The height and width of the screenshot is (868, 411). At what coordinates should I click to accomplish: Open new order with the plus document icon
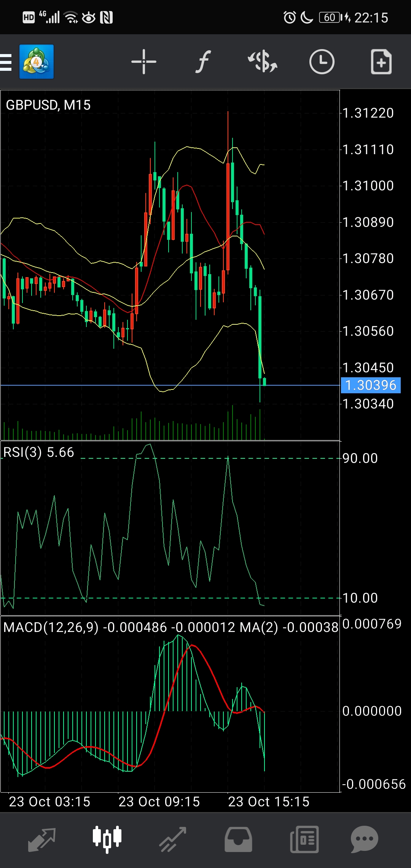381,62
